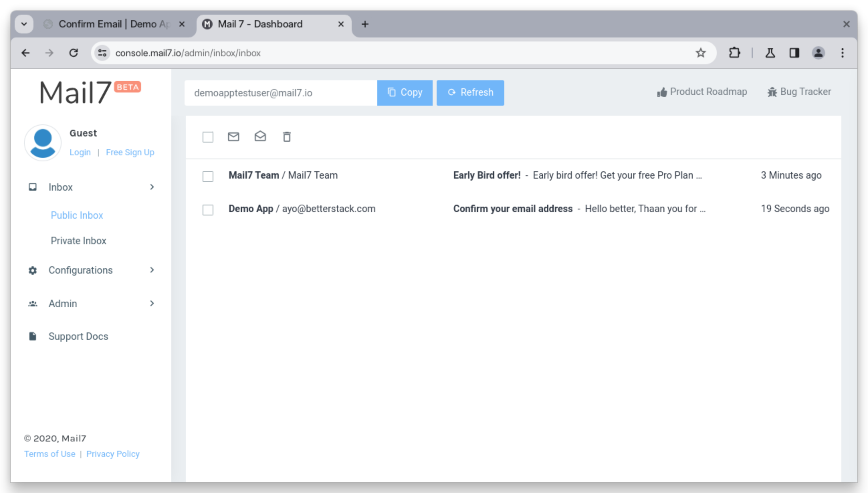Screen dimensions: 868x493
Task: Open Public Inbox in the sidebar
Action: (x=77, y=215)
